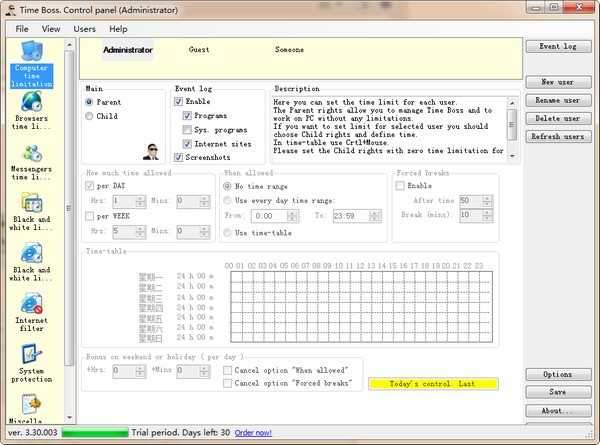Select Messengers time limitation icon
The height and width of the screenshot is (445, 600).
31,165
